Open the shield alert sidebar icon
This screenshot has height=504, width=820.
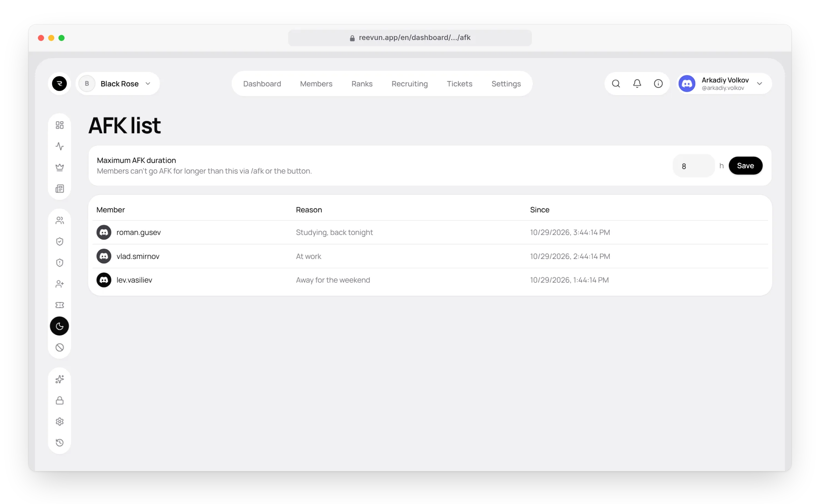[x=59, y=263]
